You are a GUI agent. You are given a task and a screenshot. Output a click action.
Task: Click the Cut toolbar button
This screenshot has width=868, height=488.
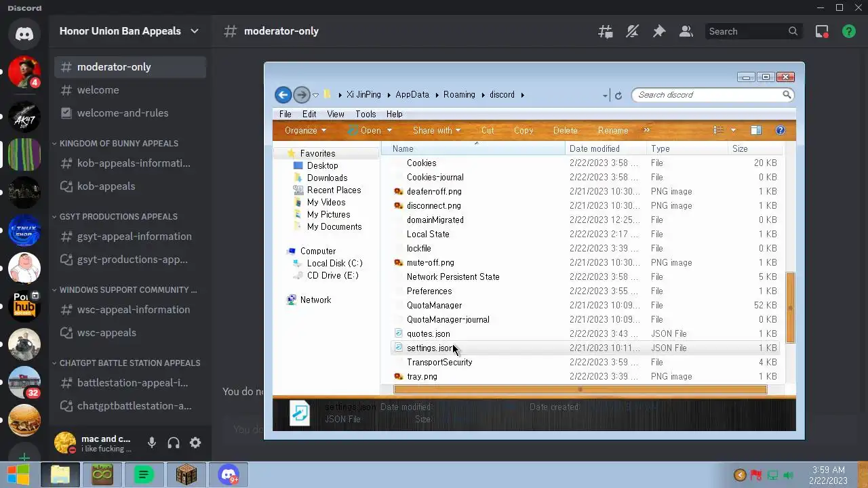click(488, 130)
